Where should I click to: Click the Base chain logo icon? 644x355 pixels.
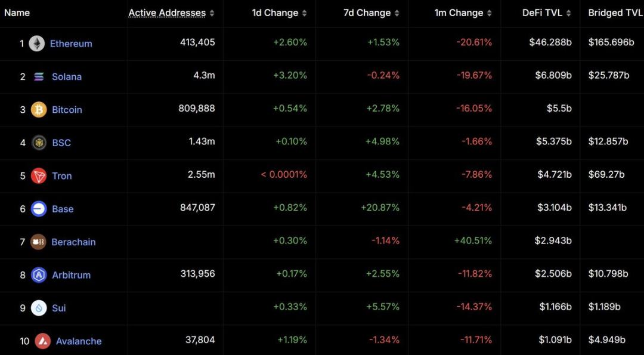tap(39, 209)
